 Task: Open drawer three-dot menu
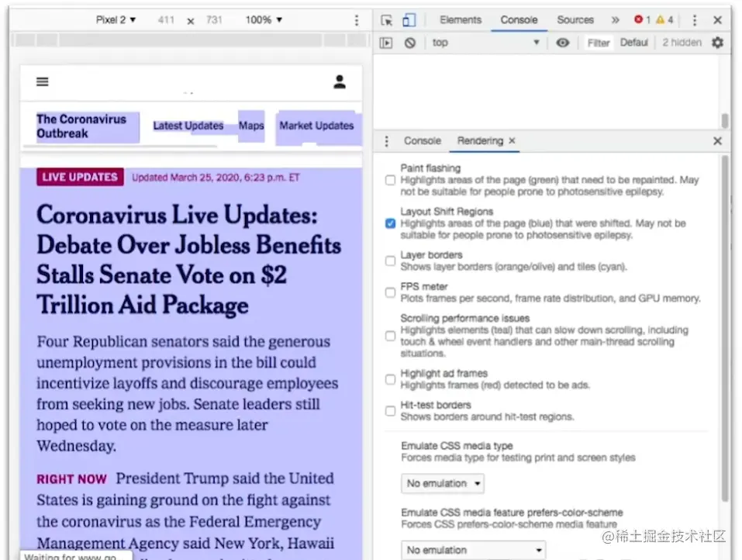point(387,141)
